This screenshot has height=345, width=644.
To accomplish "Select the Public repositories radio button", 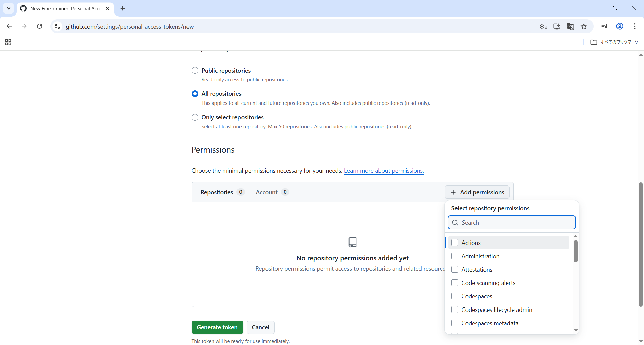I will 195,70.
